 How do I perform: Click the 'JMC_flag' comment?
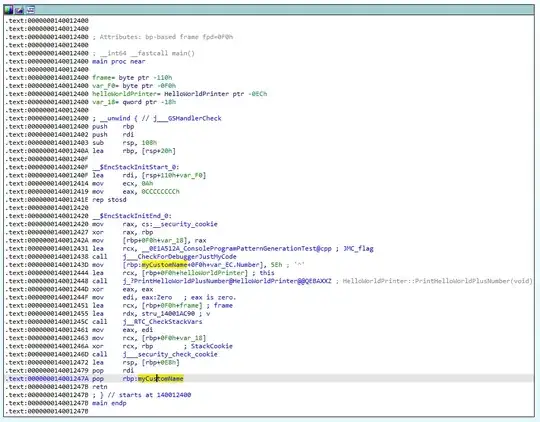click(359, 248)
